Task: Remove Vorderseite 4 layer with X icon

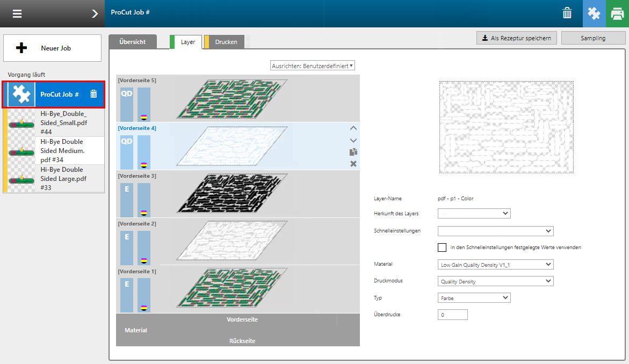Action: [x=353, y=164]
